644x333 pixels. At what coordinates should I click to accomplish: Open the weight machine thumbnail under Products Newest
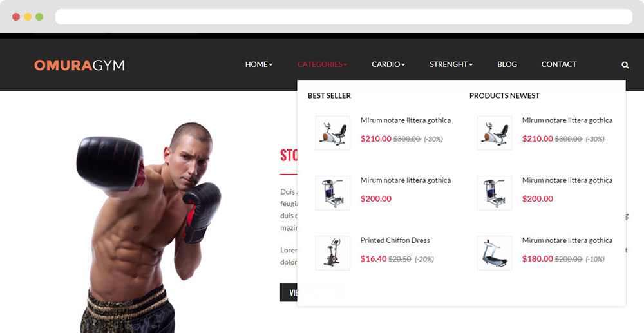coord(495,193)
